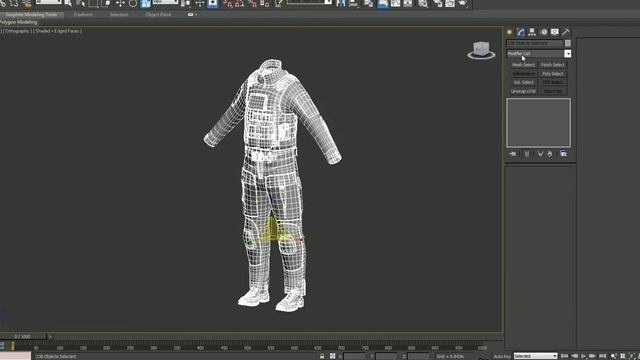Click the Patch Select modifier button
Image resolution: width=640 pixels, height=360 pixels.
[553, 65]
